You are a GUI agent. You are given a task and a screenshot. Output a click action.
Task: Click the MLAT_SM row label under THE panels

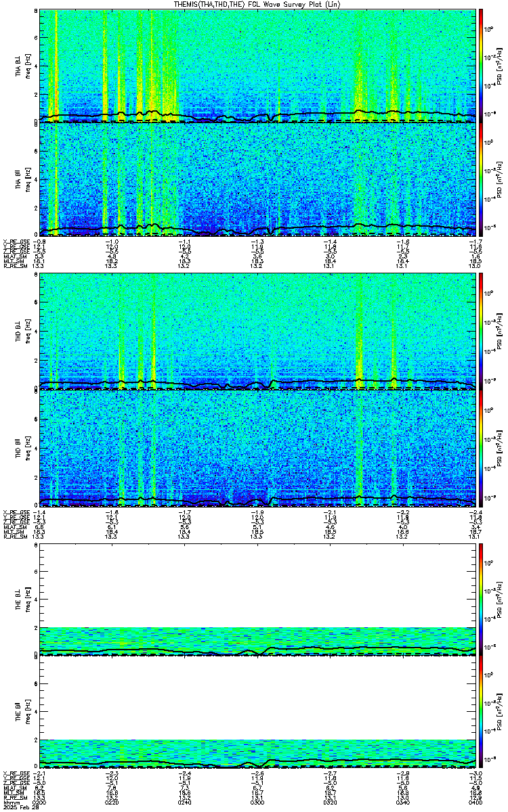coord(14,788)
